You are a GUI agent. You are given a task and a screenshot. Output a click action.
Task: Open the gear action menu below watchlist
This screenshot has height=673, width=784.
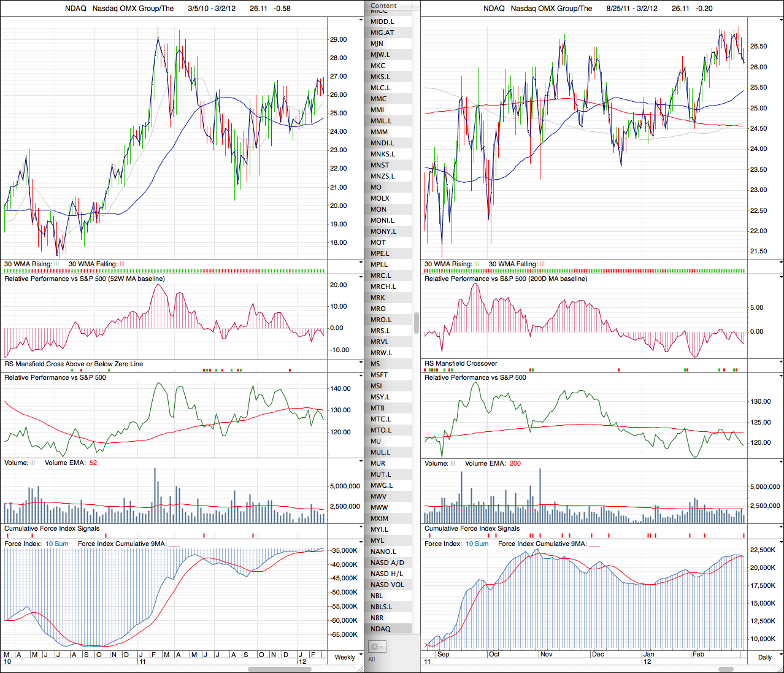point(376,647)
